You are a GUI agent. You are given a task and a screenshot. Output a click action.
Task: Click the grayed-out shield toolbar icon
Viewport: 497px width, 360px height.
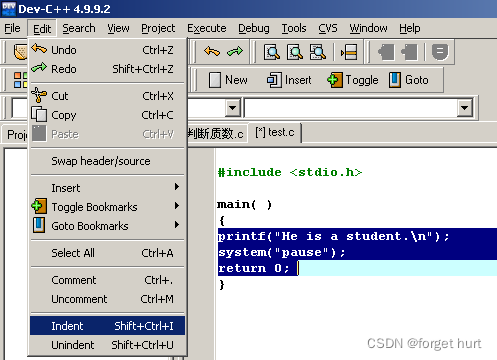coord(440,52)
